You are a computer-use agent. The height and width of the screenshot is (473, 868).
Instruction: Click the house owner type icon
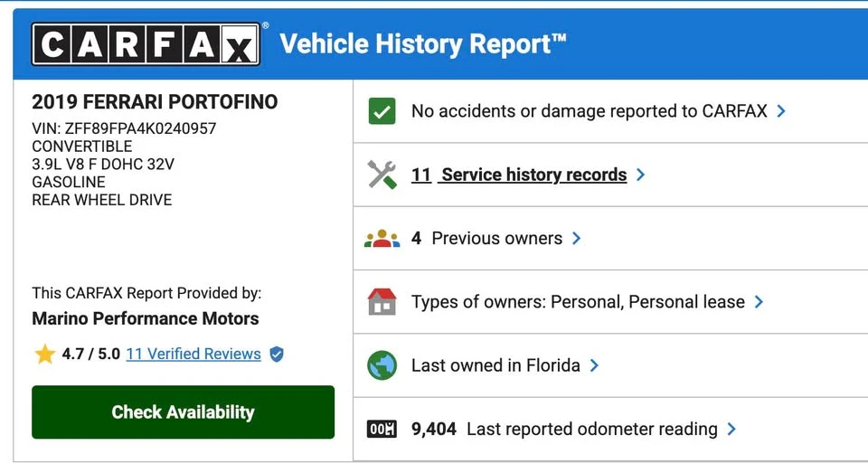(x=382, y=302)
